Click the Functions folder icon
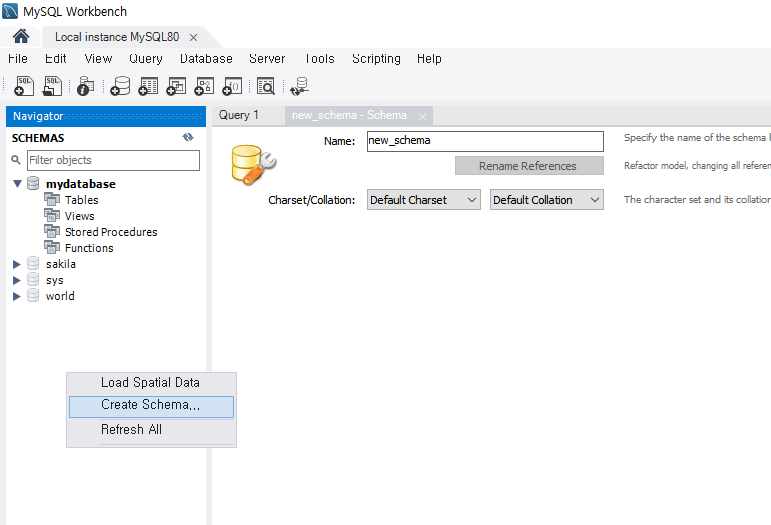Screen dimensions: 771x525 tap(52, 247)
